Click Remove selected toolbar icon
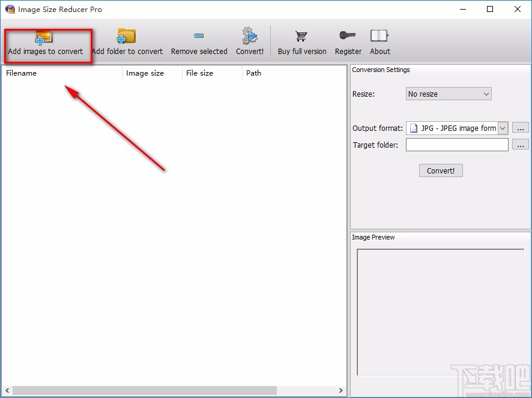The height and width of the screenshot is (398, 532). [199, 37]
